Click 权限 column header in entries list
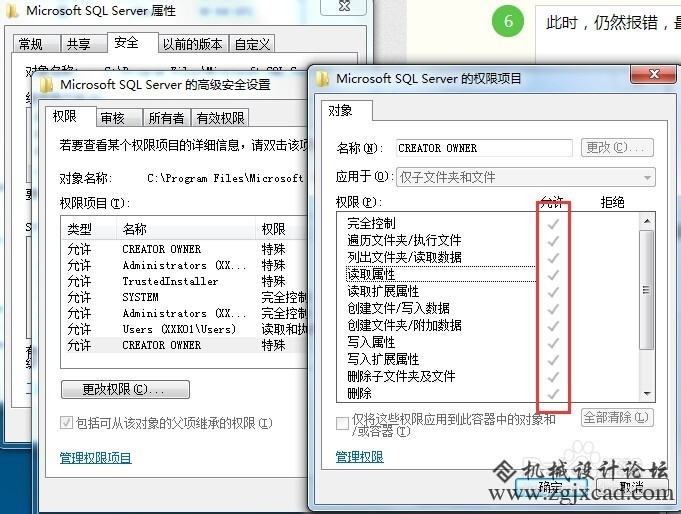681x514 pixels. click(x=281, y=229)
